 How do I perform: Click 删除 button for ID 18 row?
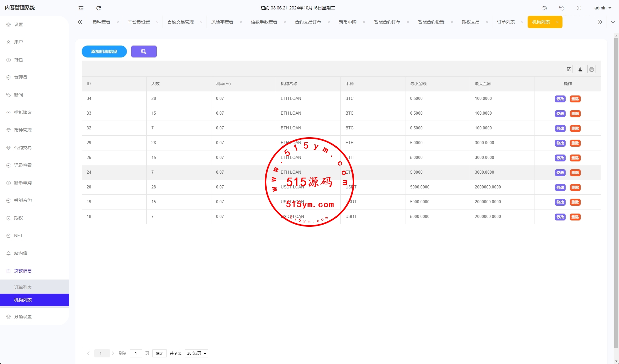[575, 217]
